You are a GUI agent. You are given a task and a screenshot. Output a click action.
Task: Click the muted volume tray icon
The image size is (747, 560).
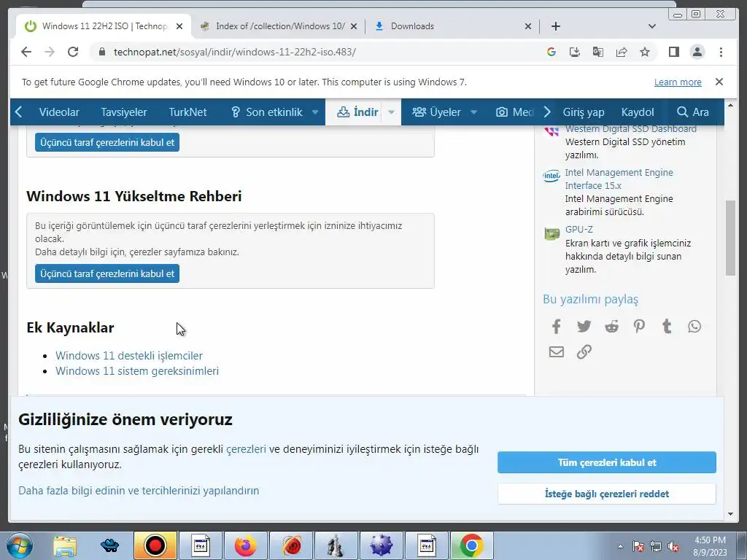click(673, 547)
